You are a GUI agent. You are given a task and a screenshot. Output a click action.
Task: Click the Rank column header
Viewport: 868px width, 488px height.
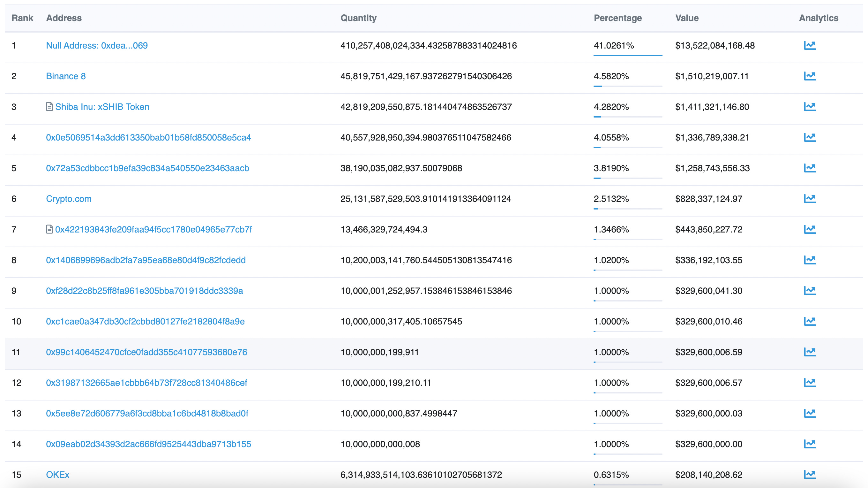coord(22,18)
